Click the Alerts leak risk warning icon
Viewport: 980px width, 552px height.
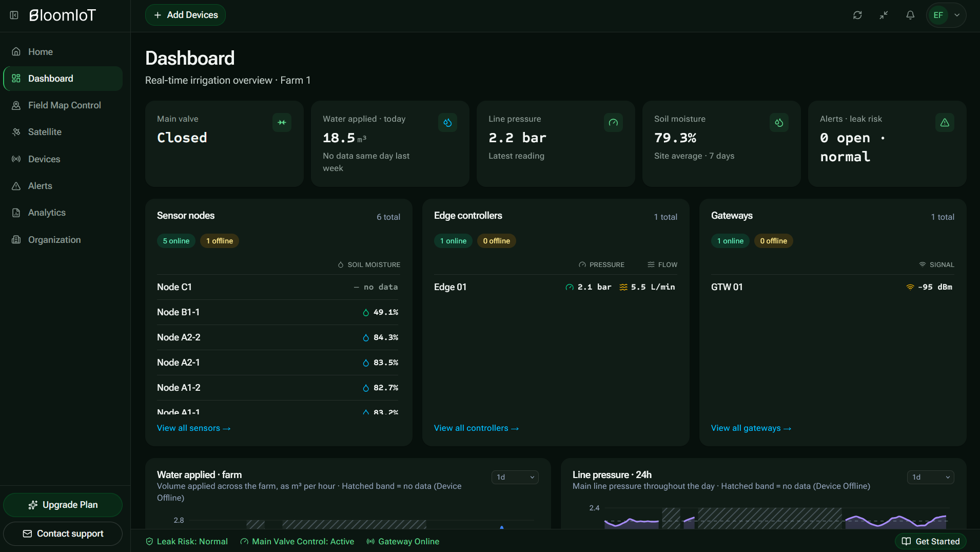tap(945, 123)
